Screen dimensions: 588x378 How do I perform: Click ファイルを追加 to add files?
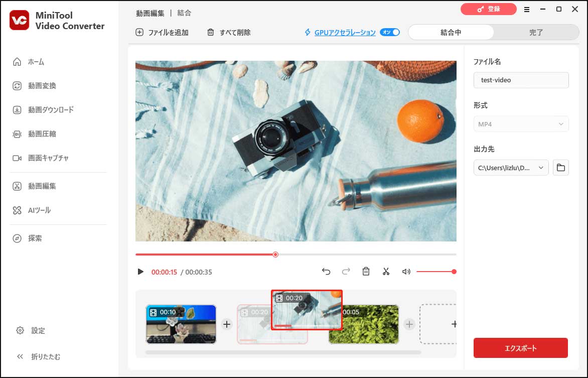162,33
